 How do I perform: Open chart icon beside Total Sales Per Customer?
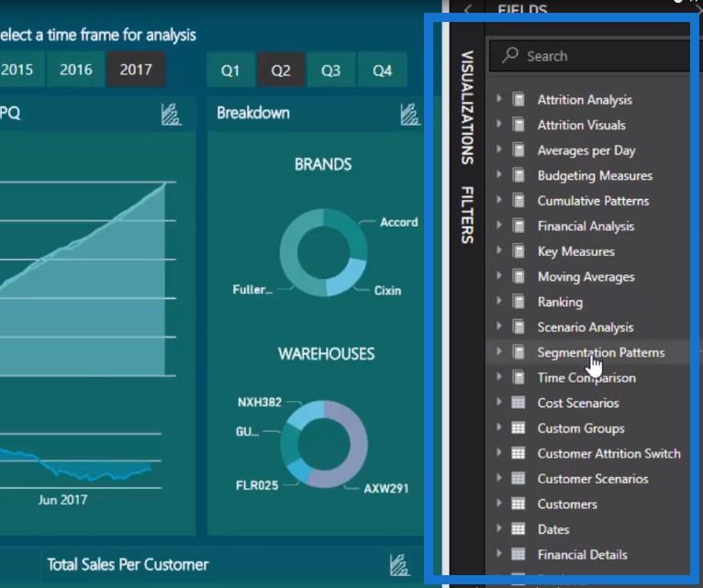click(x=399, y=565)
